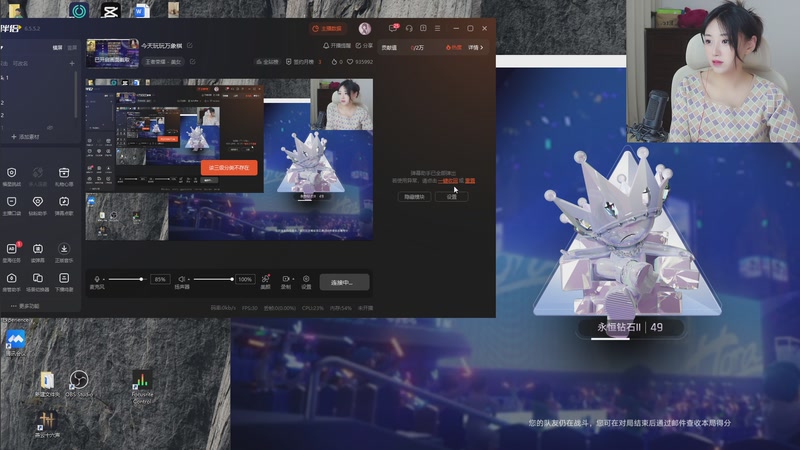This screenshot has height=450, width=800.
Task: Expand 更多功能 more features
Action: [25, 306]
